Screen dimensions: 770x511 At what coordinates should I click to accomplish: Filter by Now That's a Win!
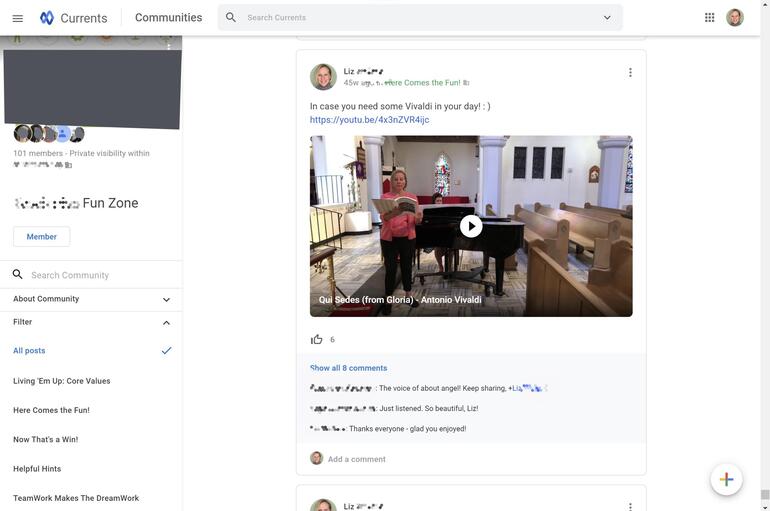(46, 440)
